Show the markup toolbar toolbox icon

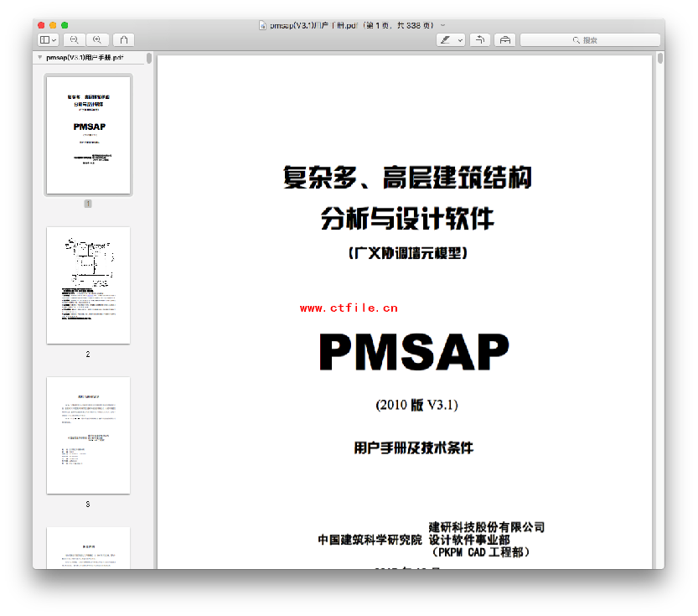click(x=504, y=39)
